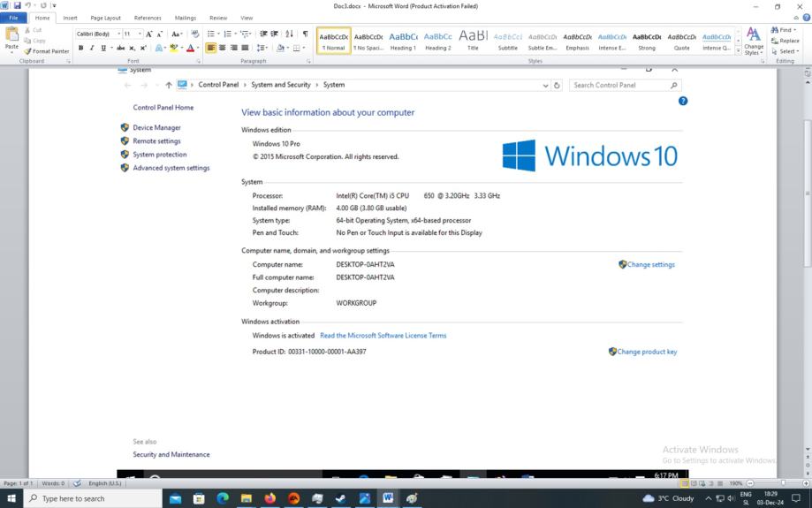Expand the numbering list dropdown arrow
Screen dimensions: 812x508
235,34
